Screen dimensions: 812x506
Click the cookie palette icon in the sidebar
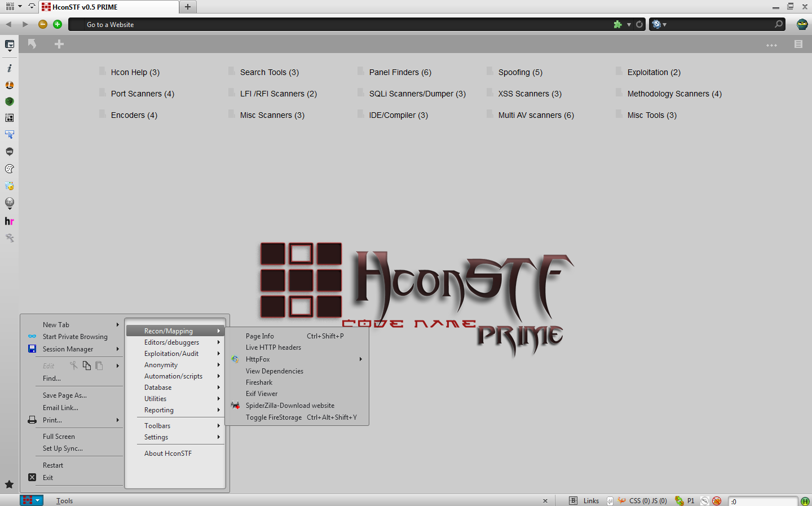tap(9, 169)
